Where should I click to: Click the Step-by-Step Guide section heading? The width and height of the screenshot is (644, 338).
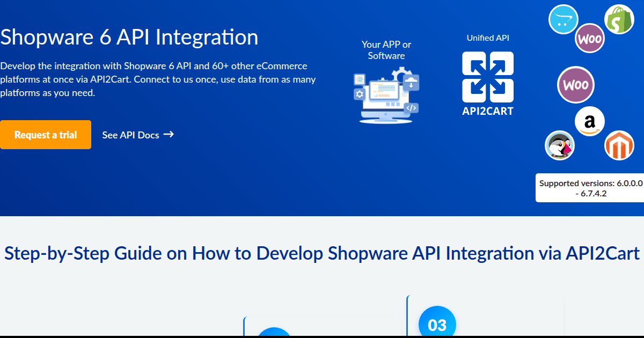(x=322, y=253)
